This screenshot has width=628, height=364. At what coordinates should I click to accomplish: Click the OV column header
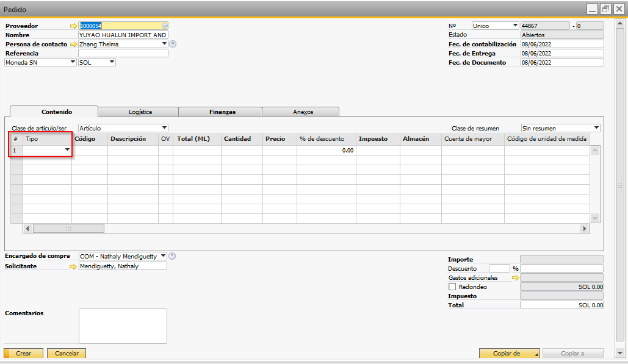click(x=165, y=139)
